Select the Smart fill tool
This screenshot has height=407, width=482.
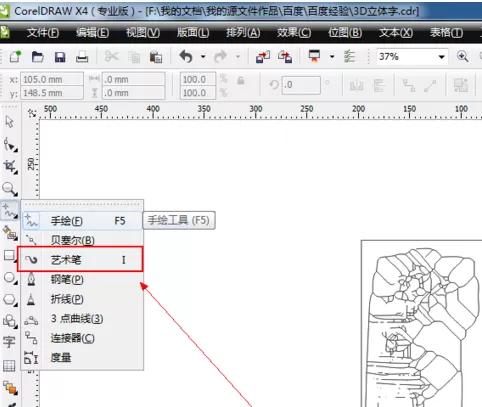(x=10, y=233)
